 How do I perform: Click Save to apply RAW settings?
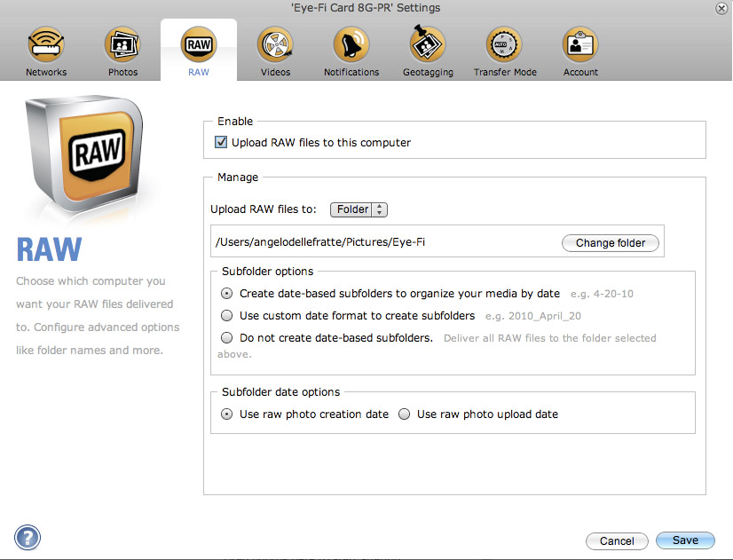[x=685, y=540]
